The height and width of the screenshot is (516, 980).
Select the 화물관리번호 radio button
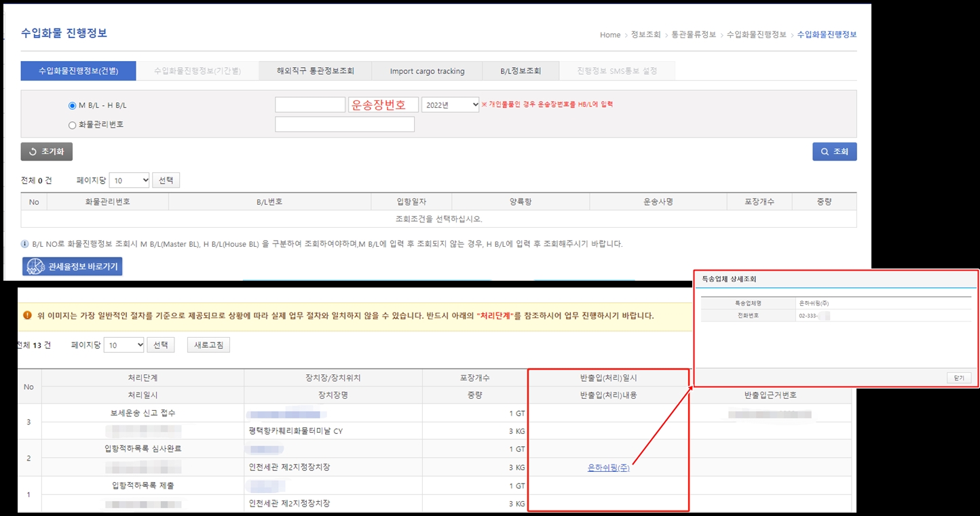(x=73, y=125)
